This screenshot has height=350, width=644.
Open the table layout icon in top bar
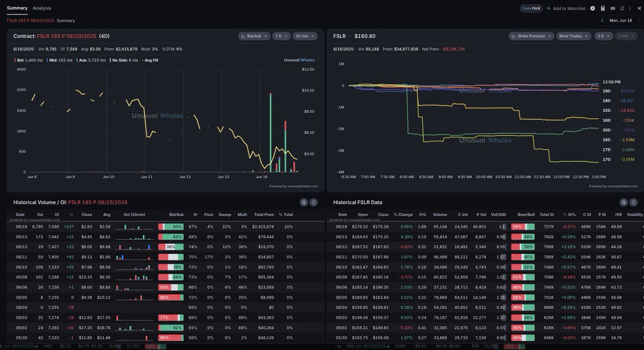coord(612,8)
